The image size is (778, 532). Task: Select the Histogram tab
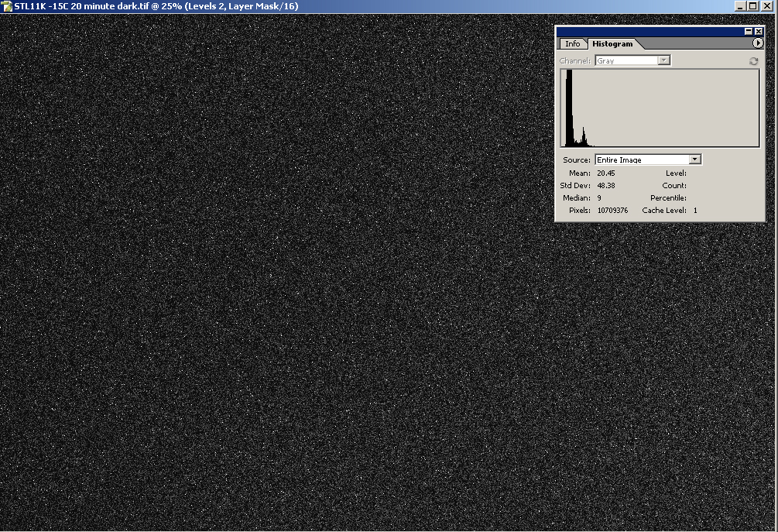coord(612,44)
